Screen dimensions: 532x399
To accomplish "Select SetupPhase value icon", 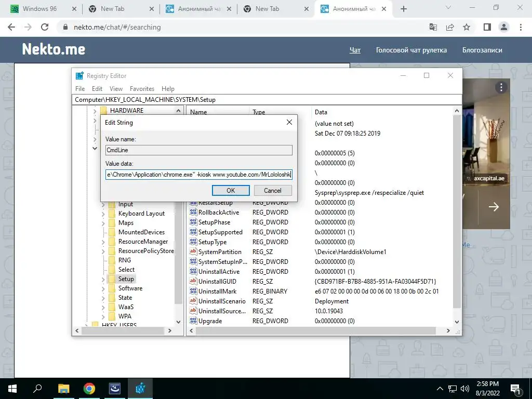I will click(x=193, y=222).
